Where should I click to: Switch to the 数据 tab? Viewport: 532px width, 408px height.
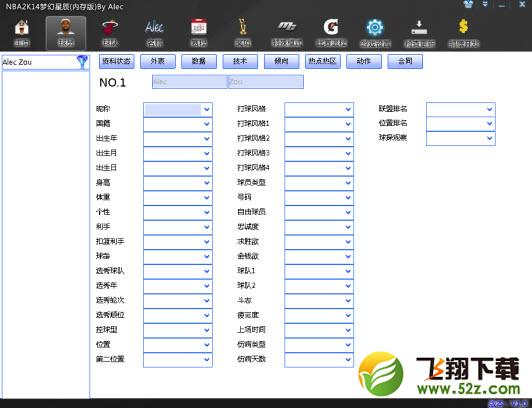(199, 61)
